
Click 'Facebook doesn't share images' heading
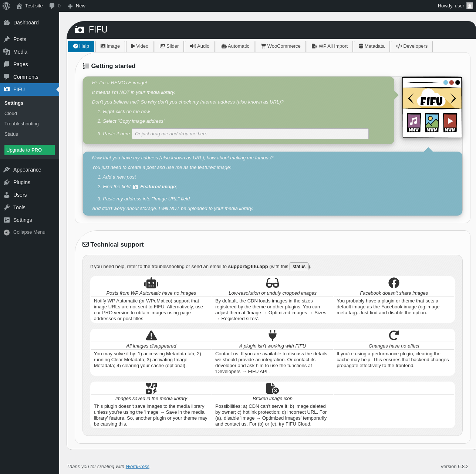point(394,293)
